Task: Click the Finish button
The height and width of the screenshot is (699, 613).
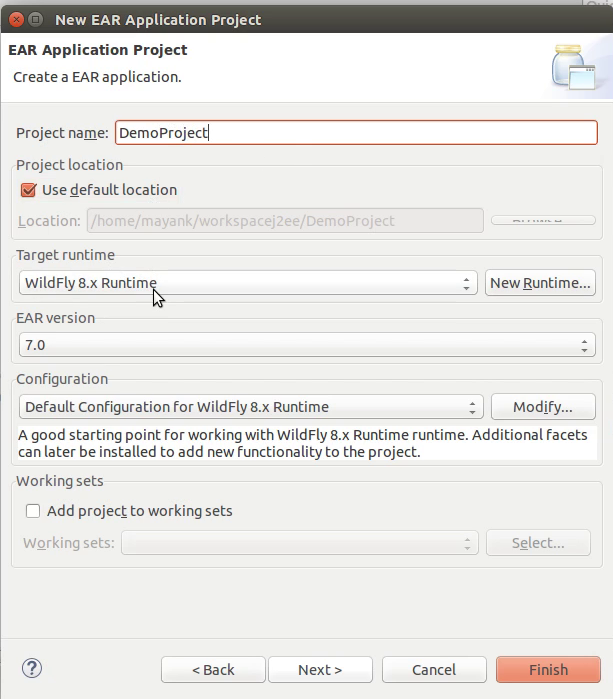Action: tap(548, 670)
